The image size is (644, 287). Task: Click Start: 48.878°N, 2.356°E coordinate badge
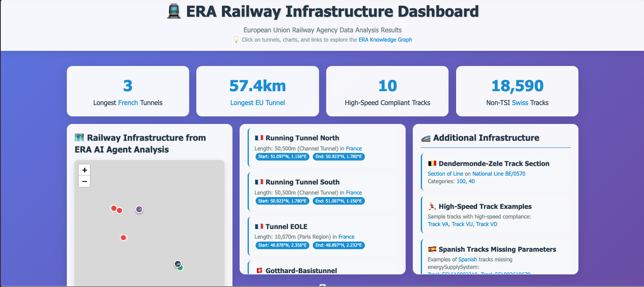click(282, 245)
